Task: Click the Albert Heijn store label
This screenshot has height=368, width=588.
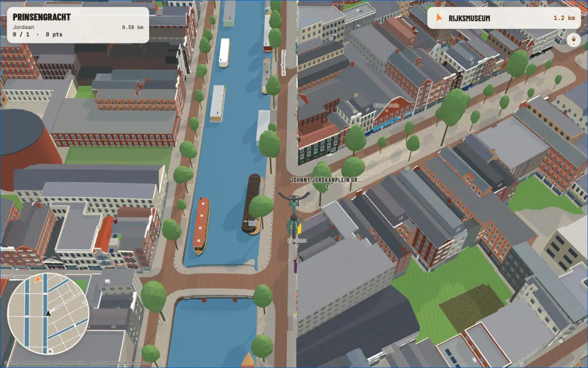Action: (387, 105)
